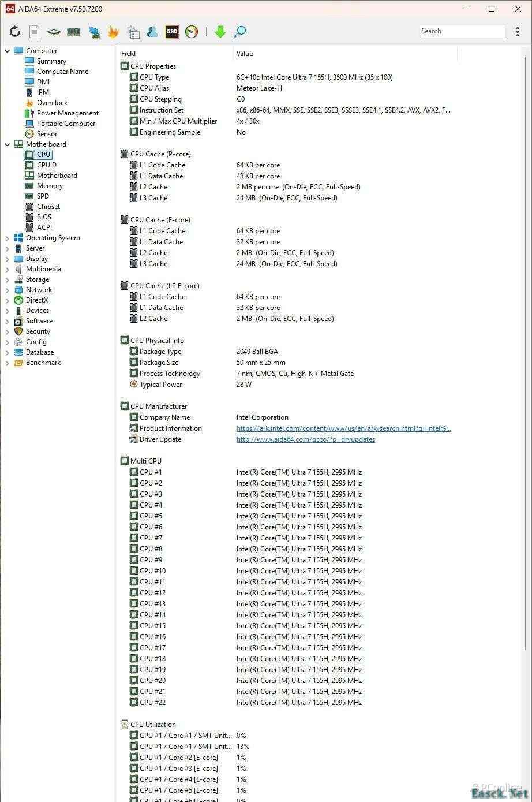
Task: Click the checklist document toolbar icon
Action: coord(133,32)
